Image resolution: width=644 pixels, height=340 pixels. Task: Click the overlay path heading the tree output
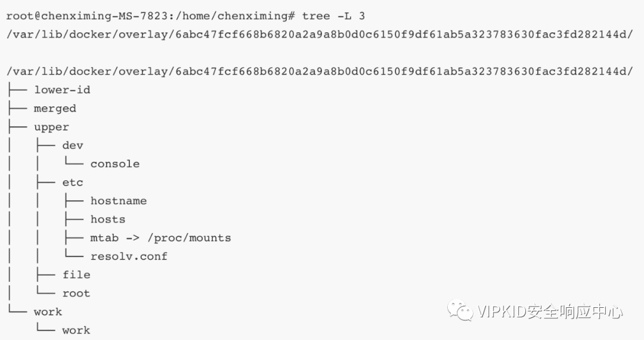tap(319, 72)
